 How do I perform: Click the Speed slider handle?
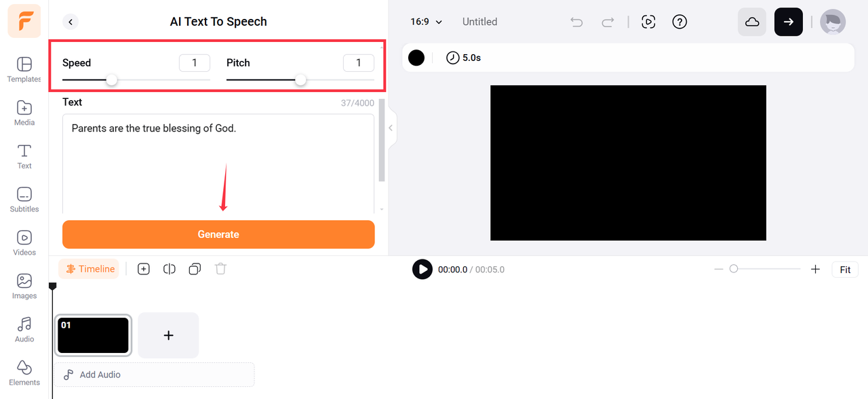tap(112, 80)
